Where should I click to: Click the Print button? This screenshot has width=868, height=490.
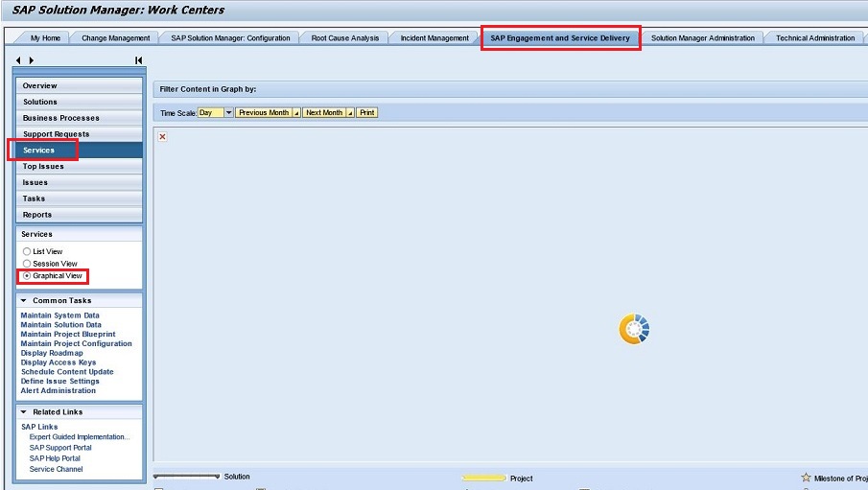367,112
